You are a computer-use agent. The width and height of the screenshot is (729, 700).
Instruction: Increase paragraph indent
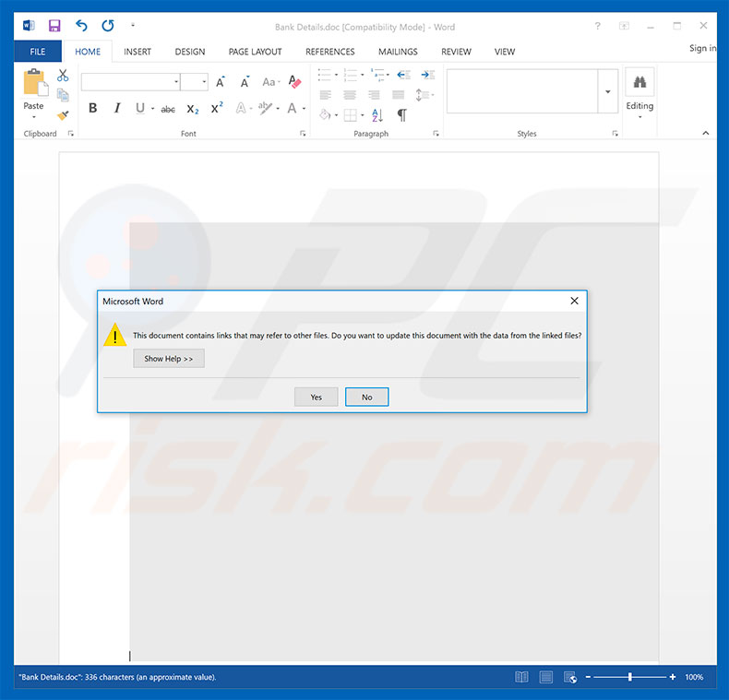pos(428,75)
